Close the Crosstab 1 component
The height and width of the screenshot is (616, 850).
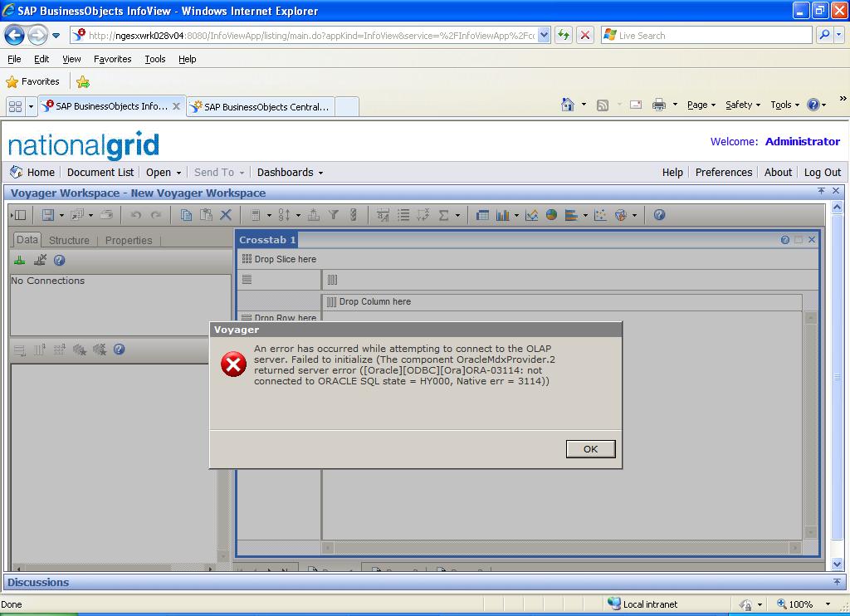(x=812, y=240)
